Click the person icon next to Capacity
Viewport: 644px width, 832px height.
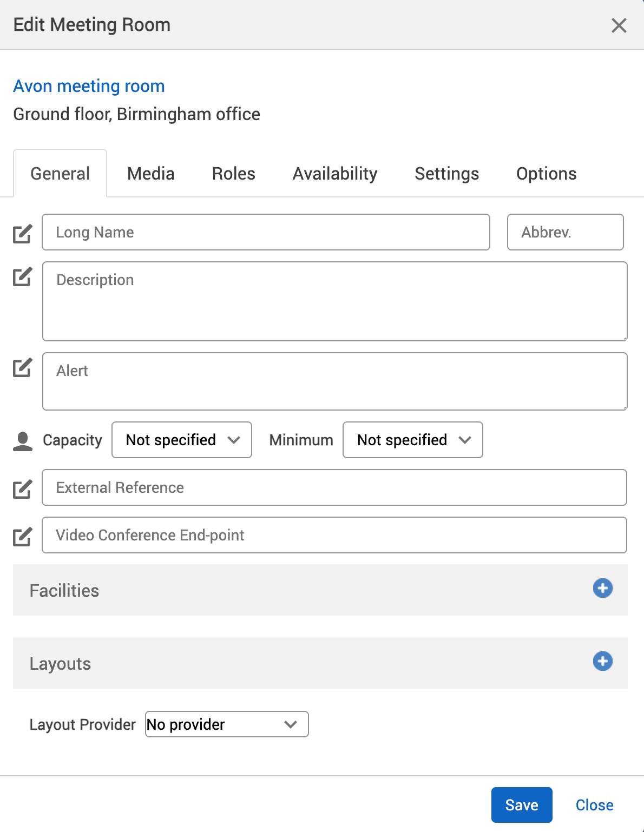coord(22,439)
